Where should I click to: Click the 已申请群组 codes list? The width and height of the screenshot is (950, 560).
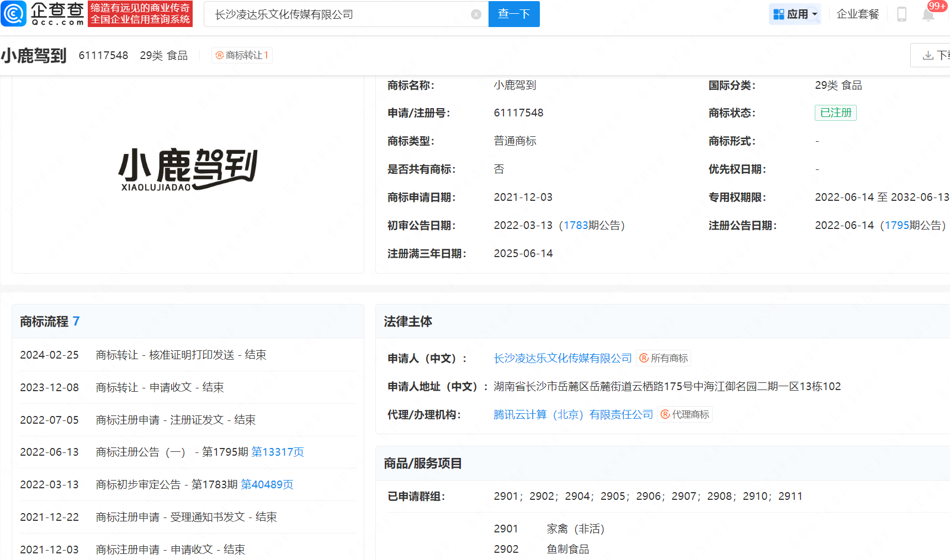pyautogui.click(x=648, y=496)
